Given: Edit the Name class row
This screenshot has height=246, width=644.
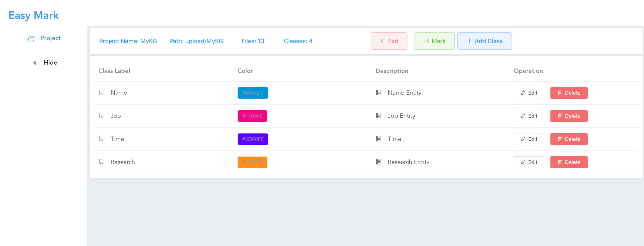Looking at the screenshot, I should click(529, 93).
